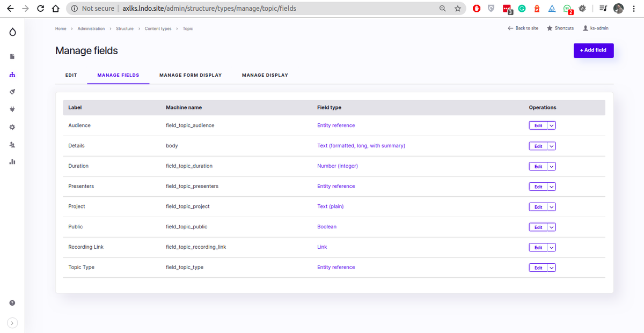The image size is (644, 333).
Task: Open media control playlist icon
Action: 603,9
